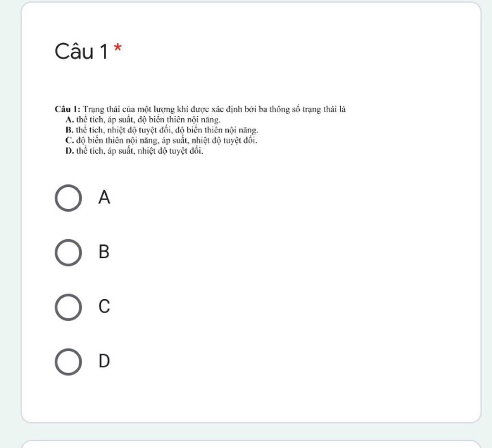Click the letter C option label
Screen dimensions: 492x448
104,306
